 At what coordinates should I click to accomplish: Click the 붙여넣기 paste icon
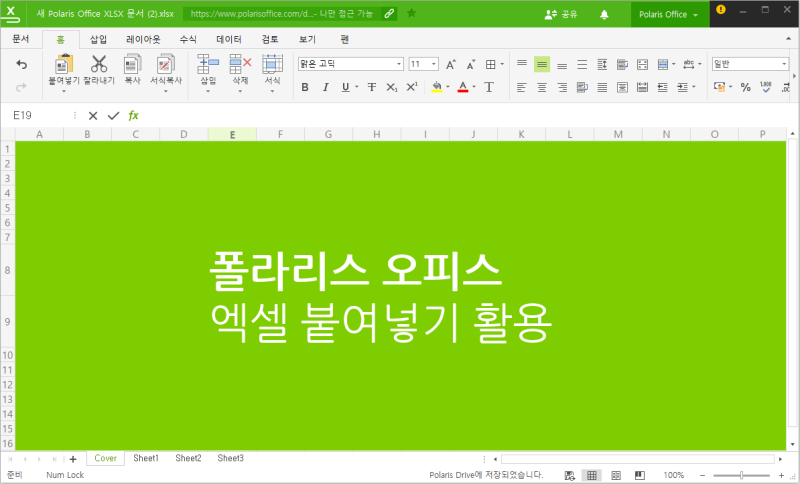(x=64, y=64)
